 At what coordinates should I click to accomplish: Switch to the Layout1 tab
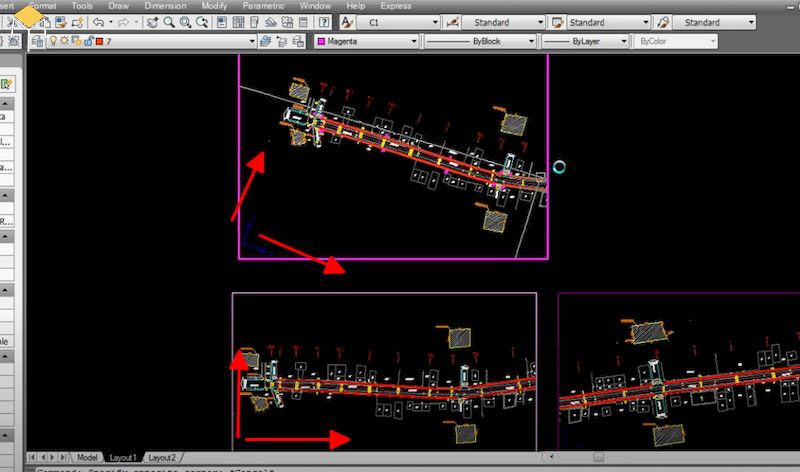click(x=123, y=458)
